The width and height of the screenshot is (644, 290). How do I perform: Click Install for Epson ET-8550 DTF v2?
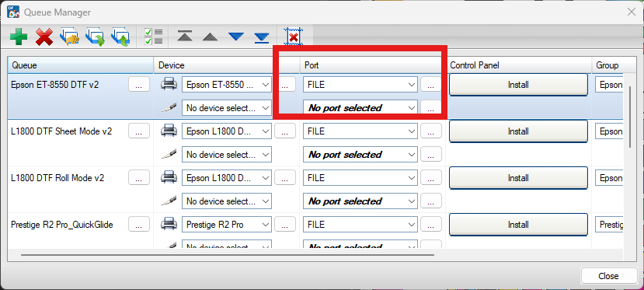518,85
